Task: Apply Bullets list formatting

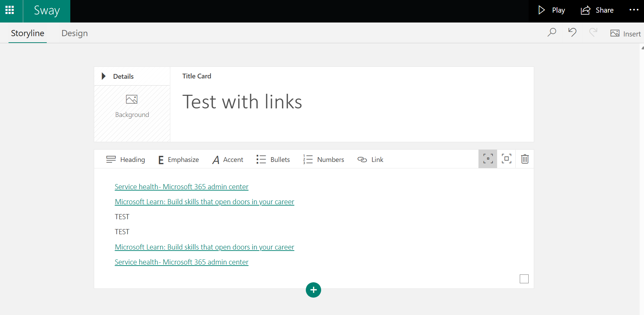Action: 273,160
